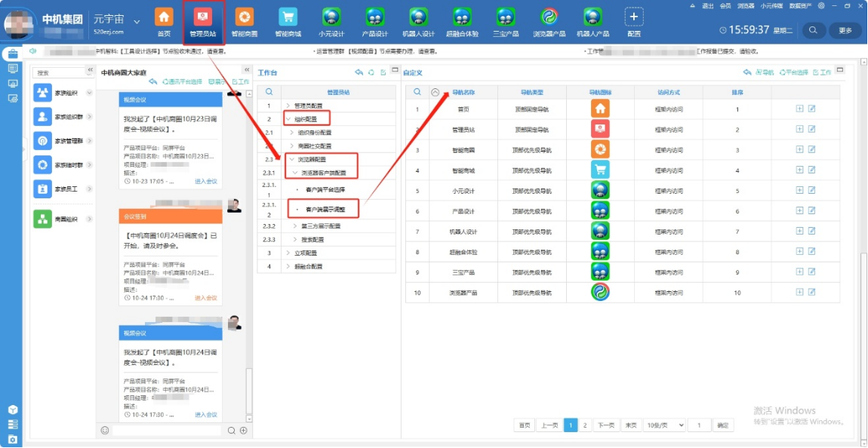Click the back arrow in 自定义 header
This screenshot has height=448, width=868.
746,72
